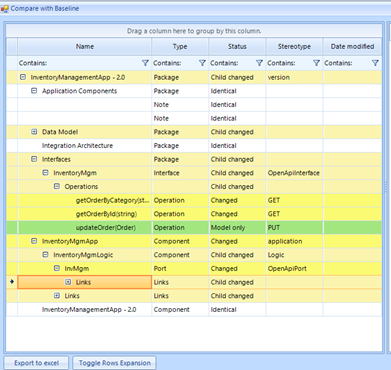Click the Export to excel button
Screen dimensions: 391x370
pos(36,363)
